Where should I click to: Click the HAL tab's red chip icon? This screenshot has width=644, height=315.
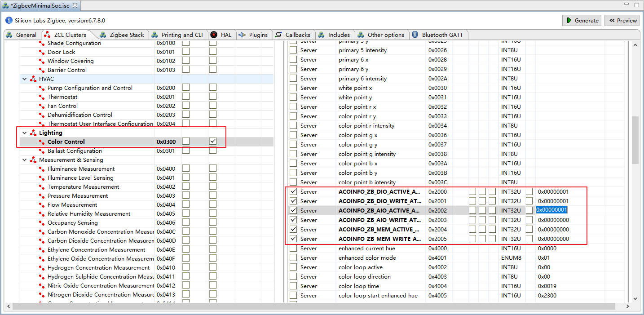pos(214,35)
